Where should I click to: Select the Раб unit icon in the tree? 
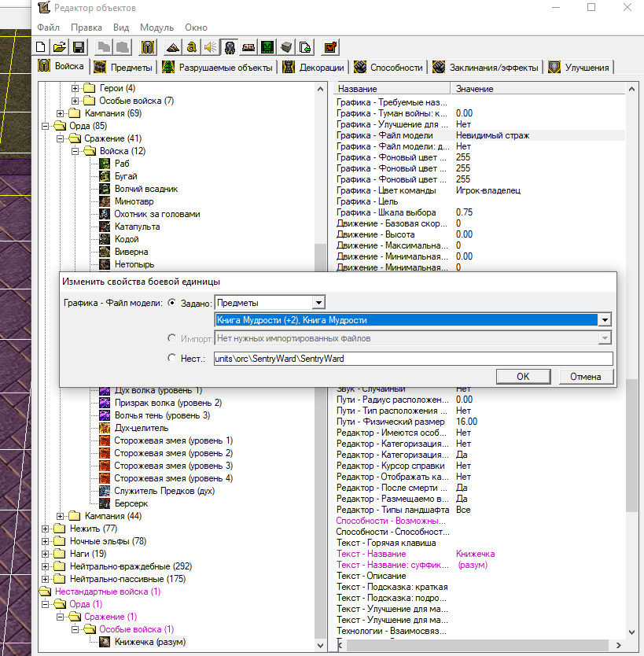click(105, 164)
